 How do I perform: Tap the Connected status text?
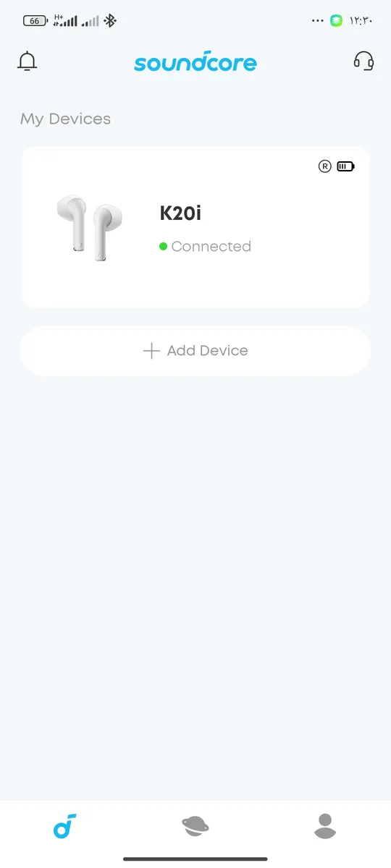[x=211, y=247]
